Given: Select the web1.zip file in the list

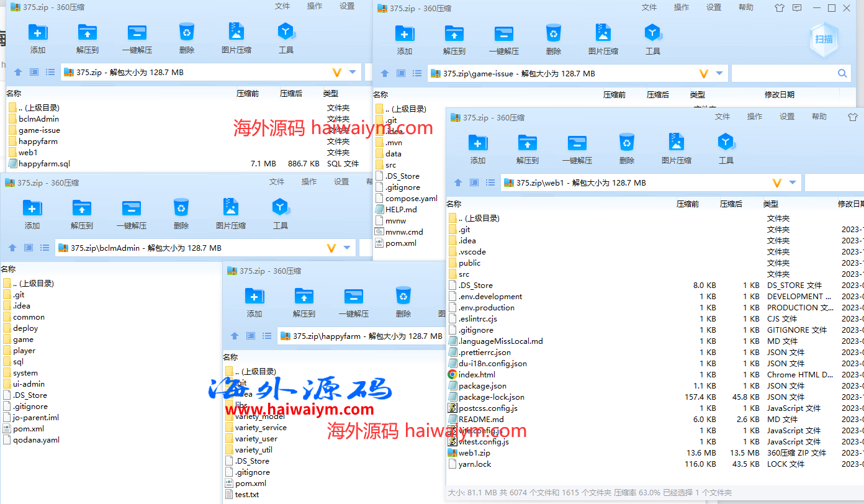Looking at the screenshot, I should [x=474, y=453].
